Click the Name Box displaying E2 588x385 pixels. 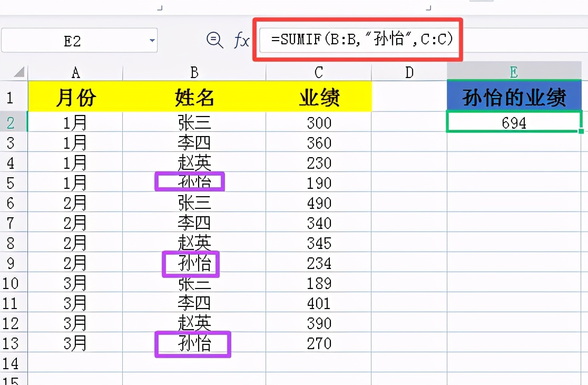(x=79, y=40)
